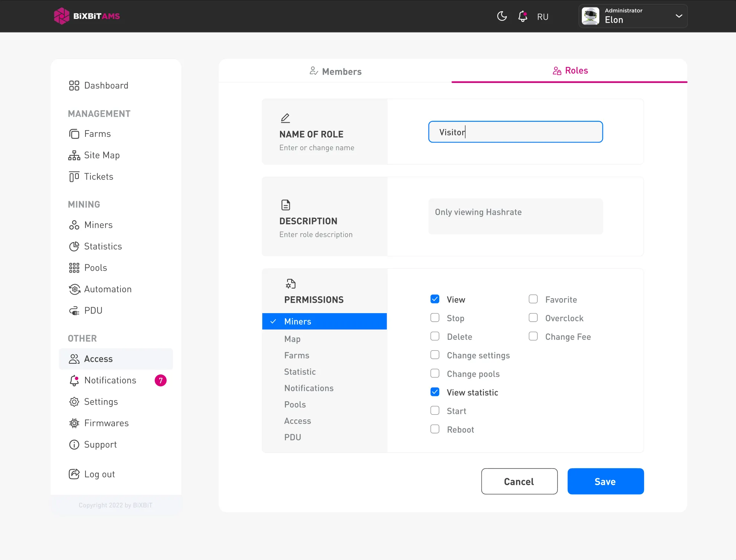Click the Firmwares chip icon
The height and width of the screenshot is (560, 736).
74,423
